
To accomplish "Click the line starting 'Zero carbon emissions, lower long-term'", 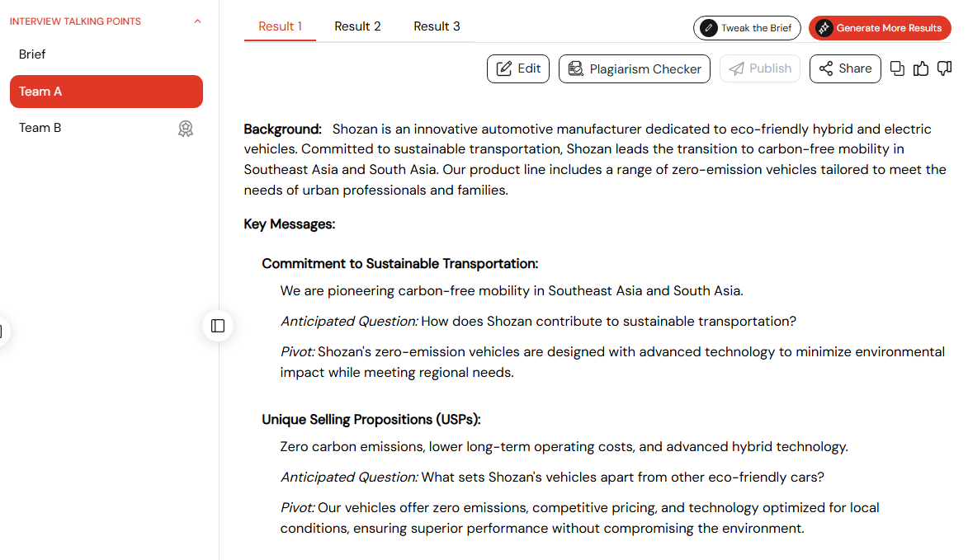I will pos(564,446).
